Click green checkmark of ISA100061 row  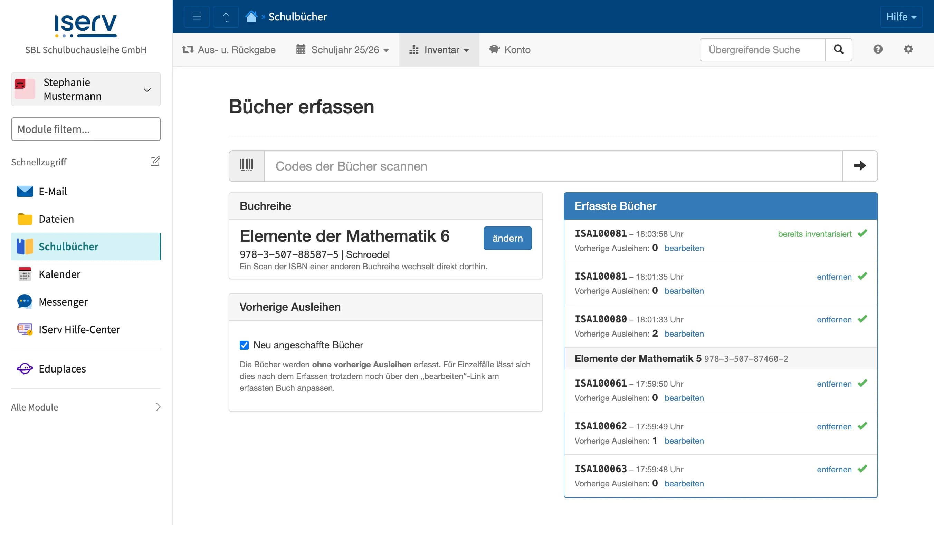[862, 383]
